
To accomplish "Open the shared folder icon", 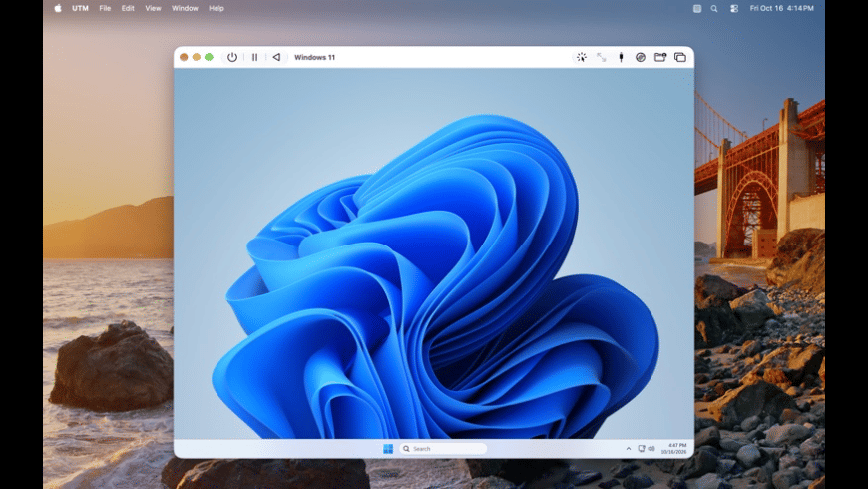I will click(660, 57).
